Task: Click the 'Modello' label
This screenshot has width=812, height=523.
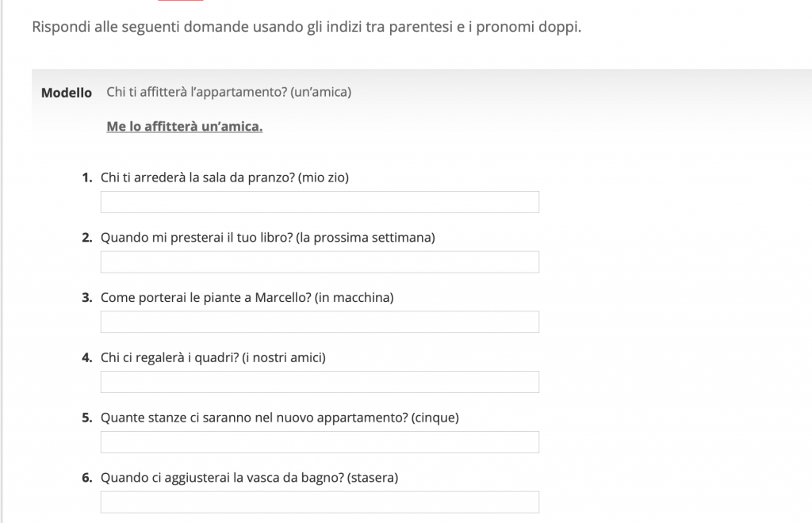Action: tap(67, 92)
